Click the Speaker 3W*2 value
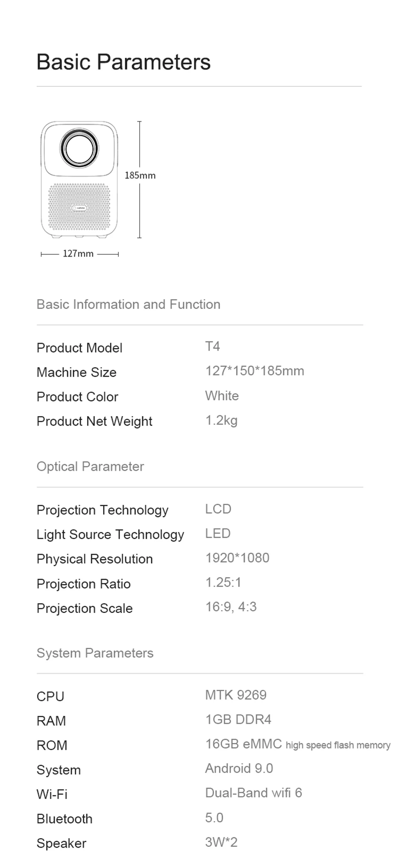Viewport: 399px width, 868px height. (x=221, y=842)
